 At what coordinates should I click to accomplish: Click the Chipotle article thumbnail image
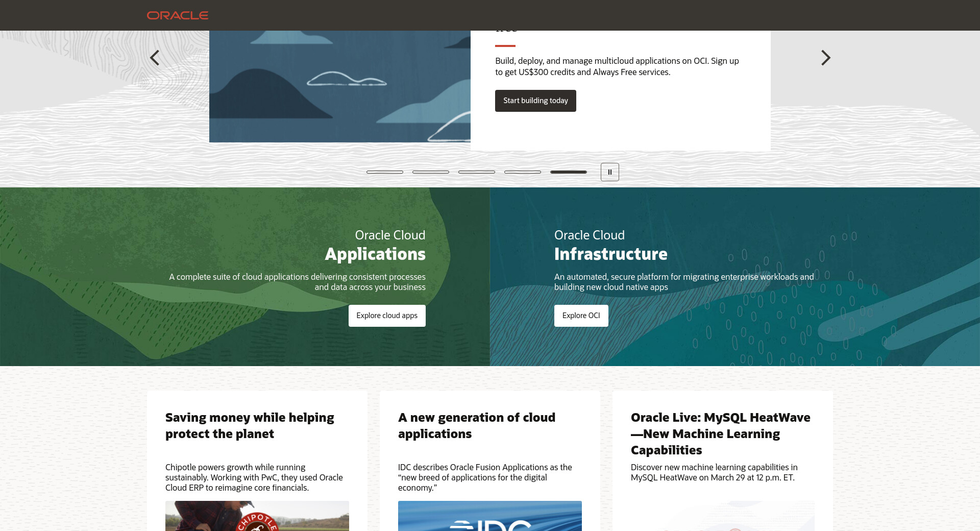click(257, 516)
